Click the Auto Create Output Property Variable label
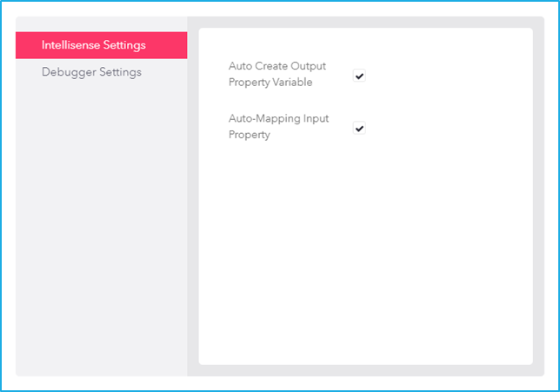Screen dimensions: 560x392 pos(277,74)
